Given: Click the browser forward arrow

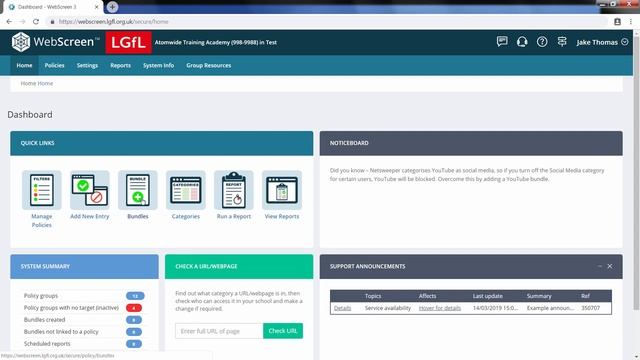Looking at the screenshot, I should coord(22,22).
